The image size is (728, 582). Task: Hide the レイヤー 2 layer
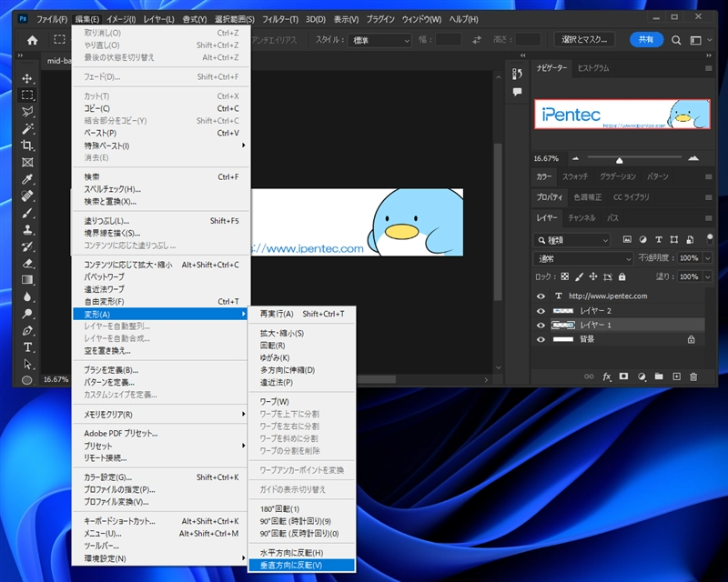click(541, 310)
